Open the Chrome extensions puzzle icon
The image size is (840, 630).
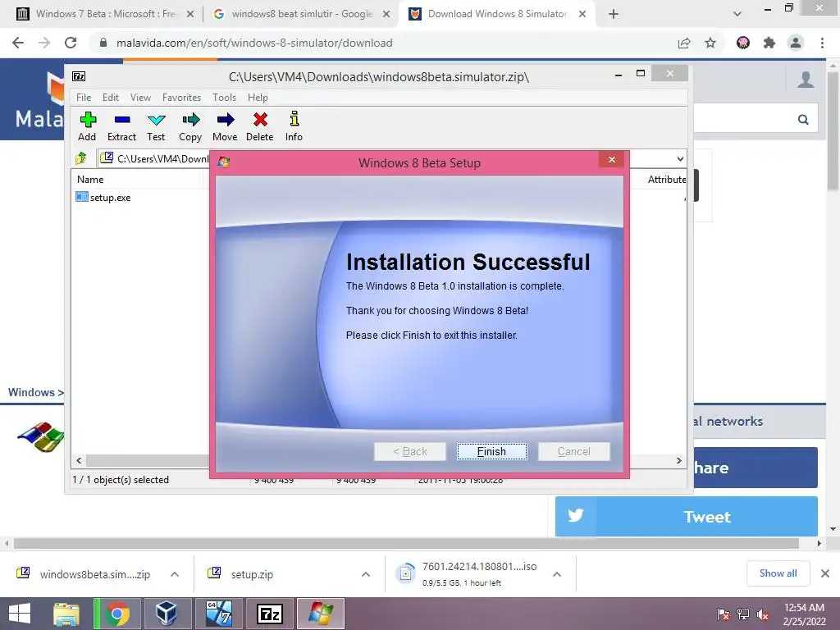coord(769,43)
